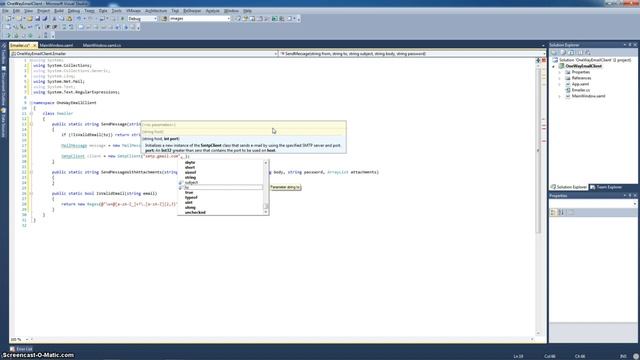Click the Copy toolbar icon
Image resolution: width=640 pixels, height=360 pixels.
[x=61, y=19]
